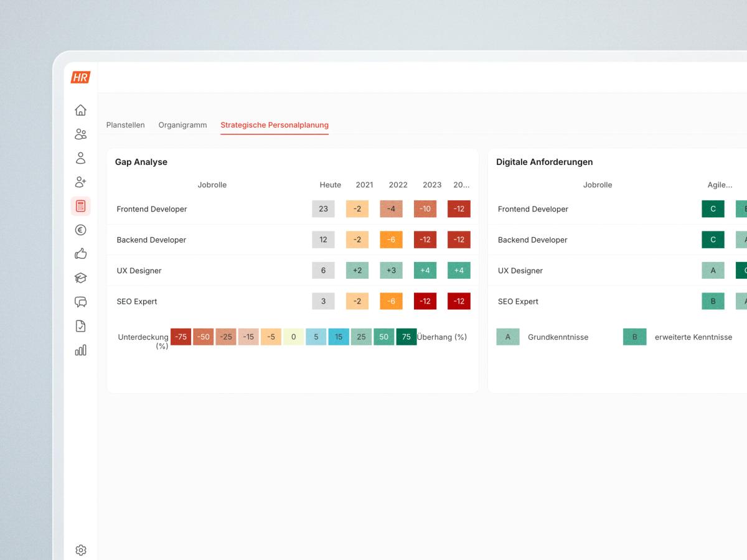This screenshot has height=560, width=747.
Task: Click Frontend Developer 2023 cell -10
Action: (x=425, y=209)
